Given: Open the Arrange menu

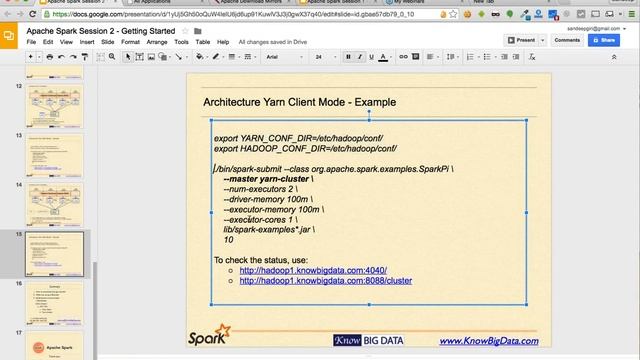Looking at the screenshot, I should [157, 42].
